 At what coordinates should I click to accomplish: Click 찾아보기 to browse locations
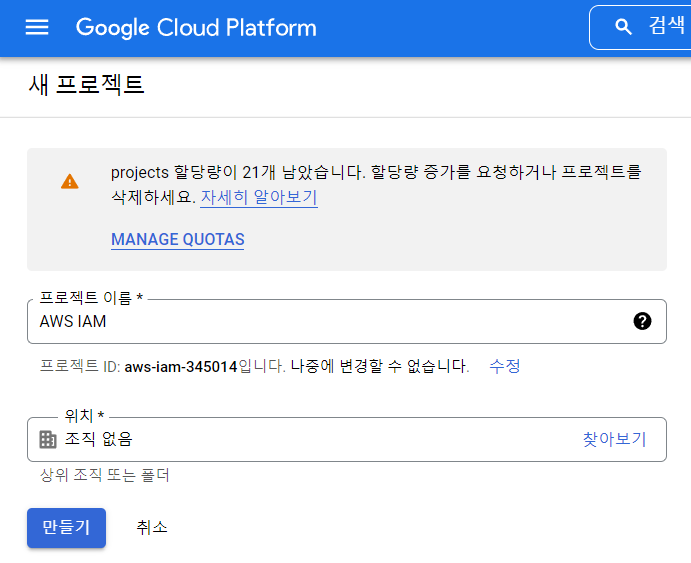614,439
